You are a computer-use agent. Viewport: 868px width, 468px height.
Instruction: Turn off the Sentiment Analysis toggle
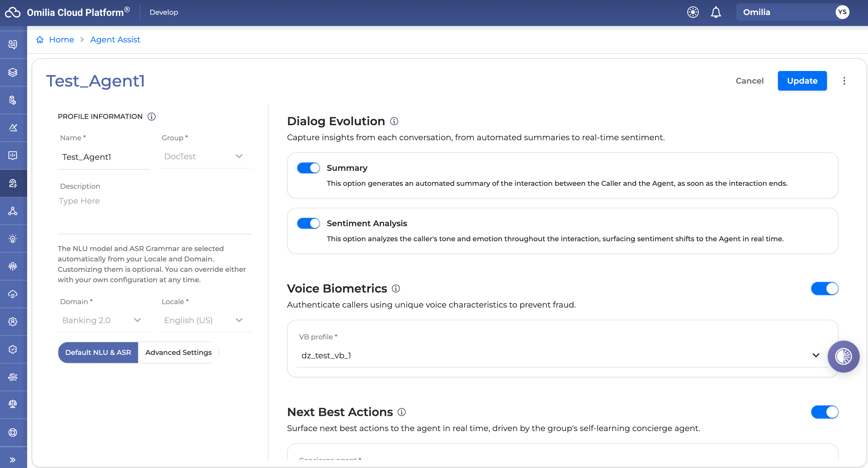[308, 223]
